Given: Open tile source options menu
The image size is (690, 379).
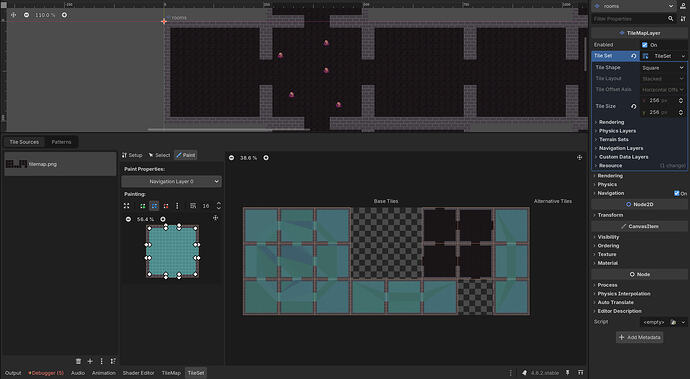Looking at the screenshot, I should pyautogui.click(x=101, y=361).
